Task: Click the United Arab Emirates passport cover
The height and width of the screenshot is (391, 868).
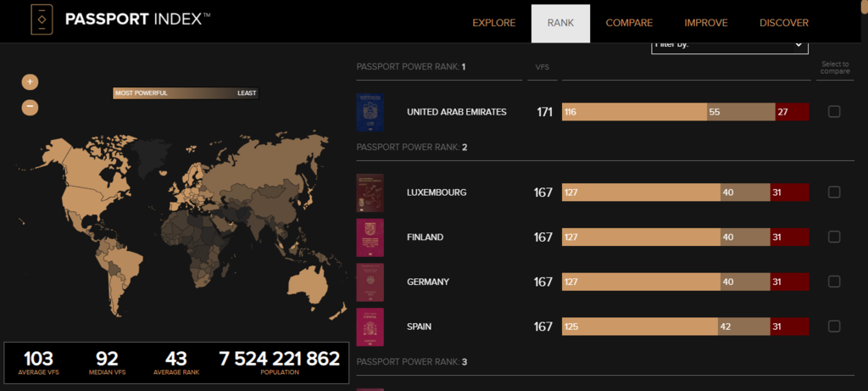Action: (x=370, y=112)
